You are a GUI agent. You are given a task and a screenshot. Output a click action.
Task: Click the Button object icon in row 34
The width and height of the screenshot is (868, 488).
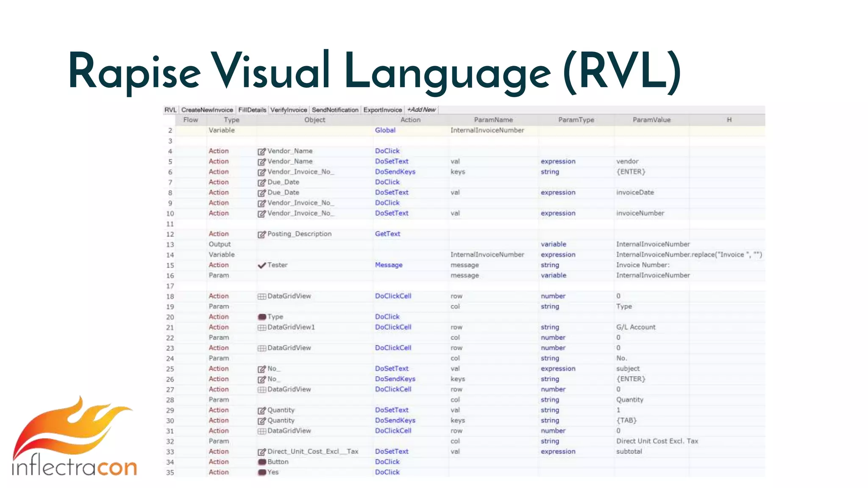coord(262,462)
